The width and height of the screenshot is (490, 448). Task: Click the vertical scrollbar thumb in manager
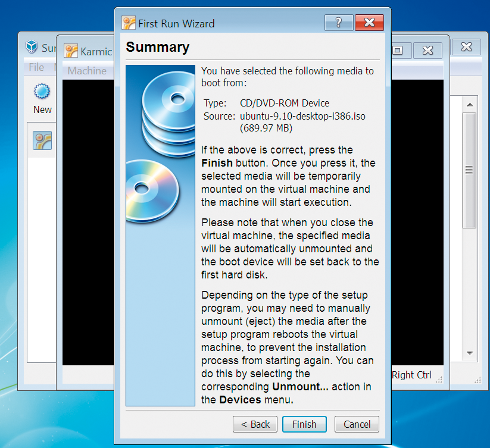(469, 170)
